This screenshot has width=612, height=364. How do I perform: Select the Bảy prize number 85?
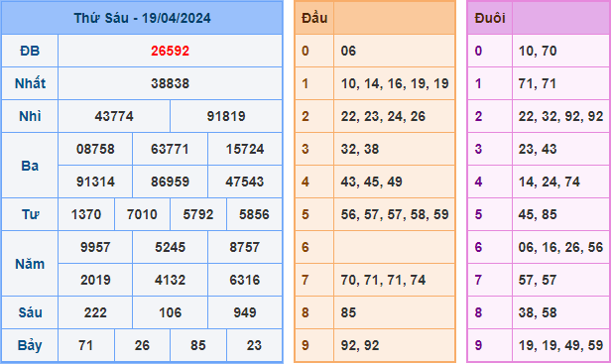[198, 346]
